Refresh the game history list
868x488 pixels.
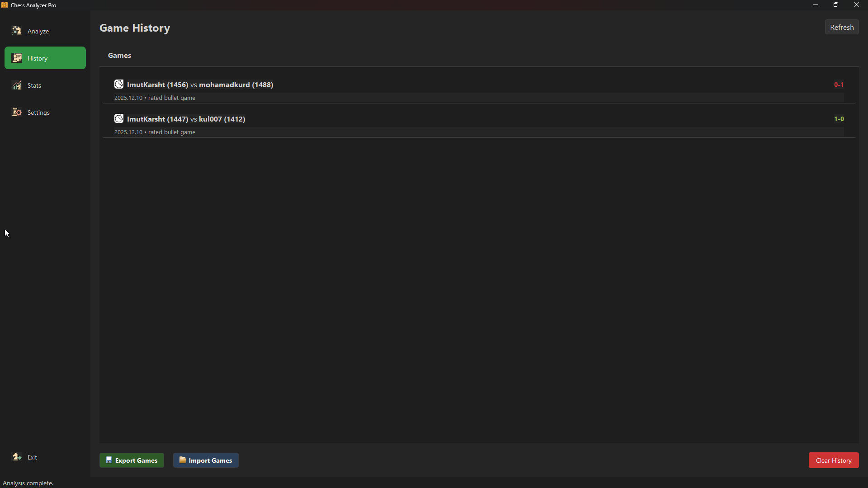(x=842, y=27)
